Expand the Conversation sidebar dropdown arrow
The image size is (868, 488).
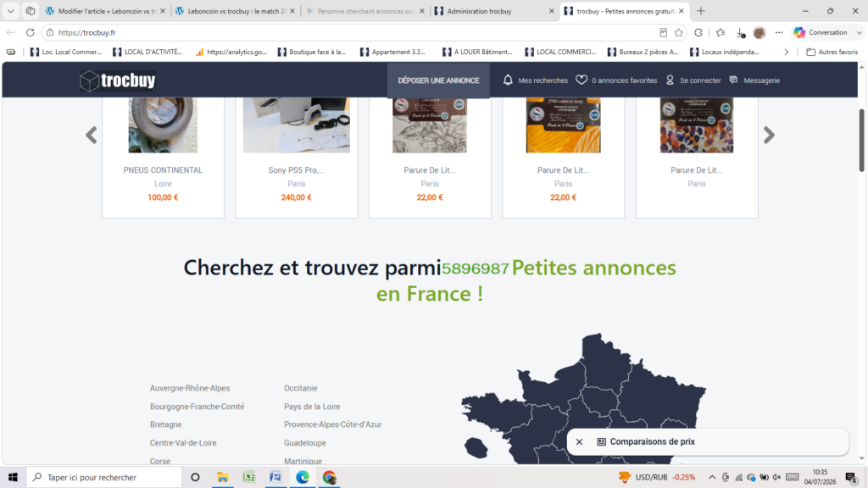pyautogui.click(x=859, y=33)
